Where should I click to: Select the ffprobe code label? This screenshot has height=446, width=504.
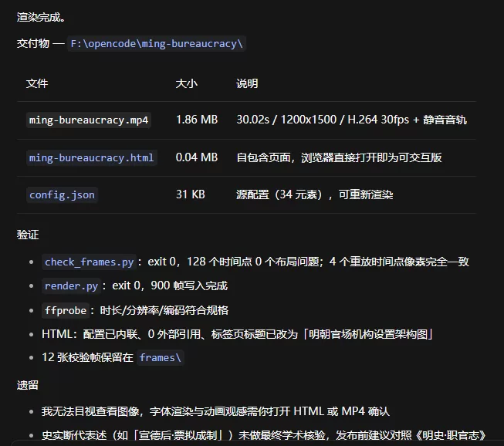(66, 310)
